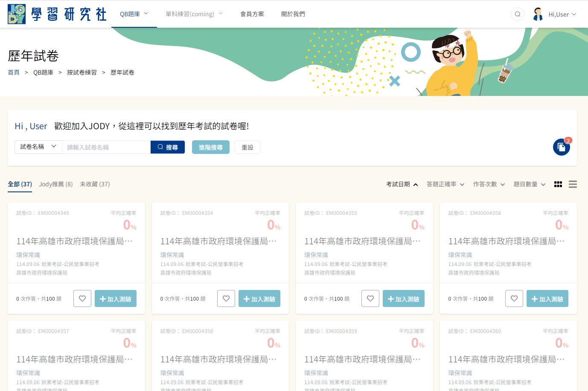Screen dimensions: 588x391
Task: Sort by 答題正確率
Action: click(x=445, y=184)
